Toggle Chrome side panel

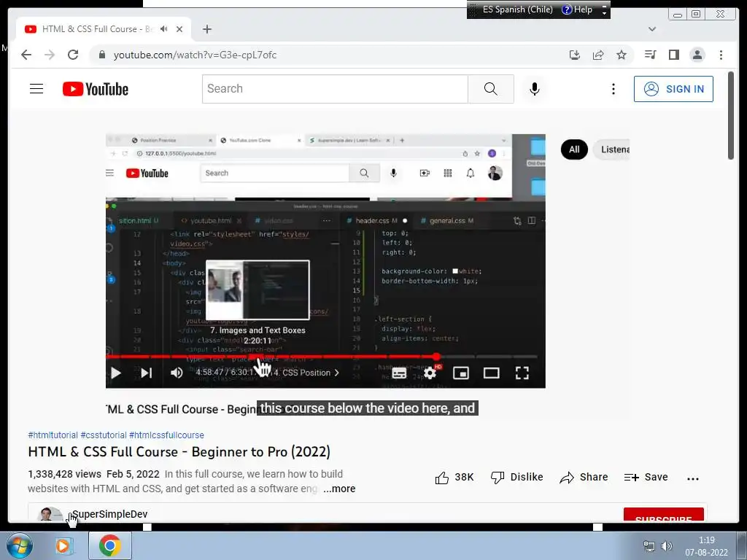[673, 55]
